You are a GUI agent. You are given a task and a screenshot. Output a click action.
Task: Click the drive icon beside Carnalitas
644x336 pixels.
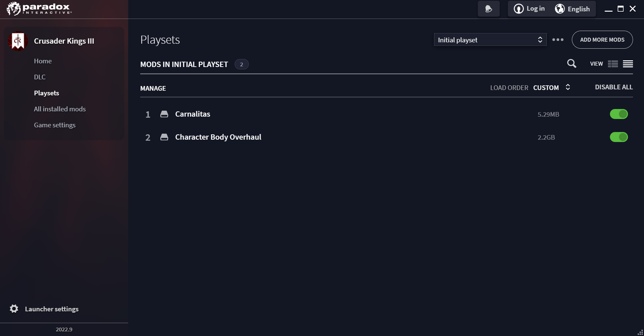[x=164, y=114]
